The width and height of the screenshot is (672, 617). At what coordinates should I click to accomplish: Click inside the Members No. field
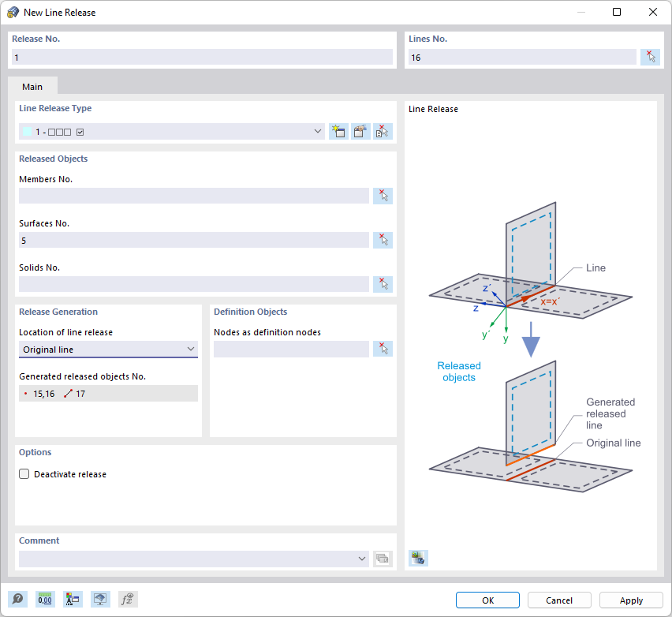coord(189,195)
